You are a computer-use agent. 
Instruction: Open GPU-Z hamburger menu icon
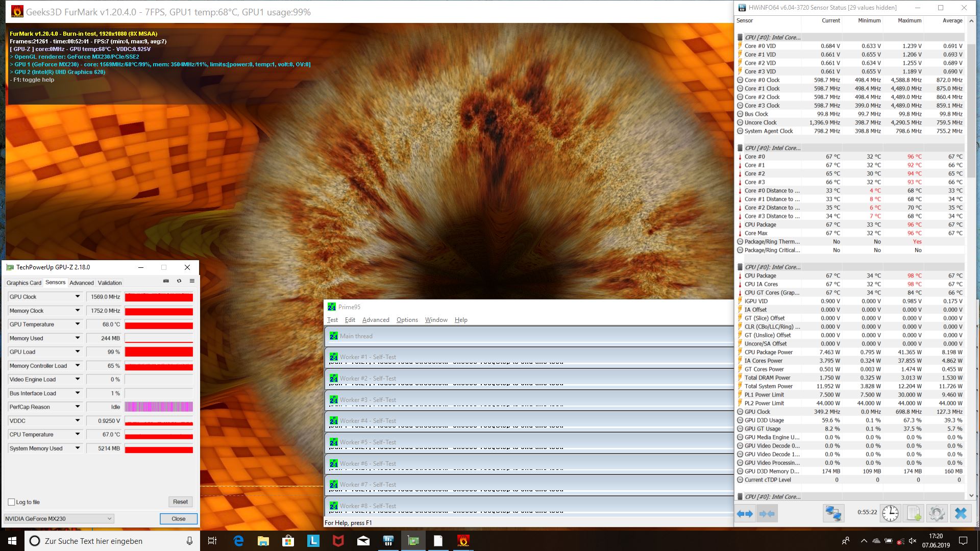tap(192, 281)
